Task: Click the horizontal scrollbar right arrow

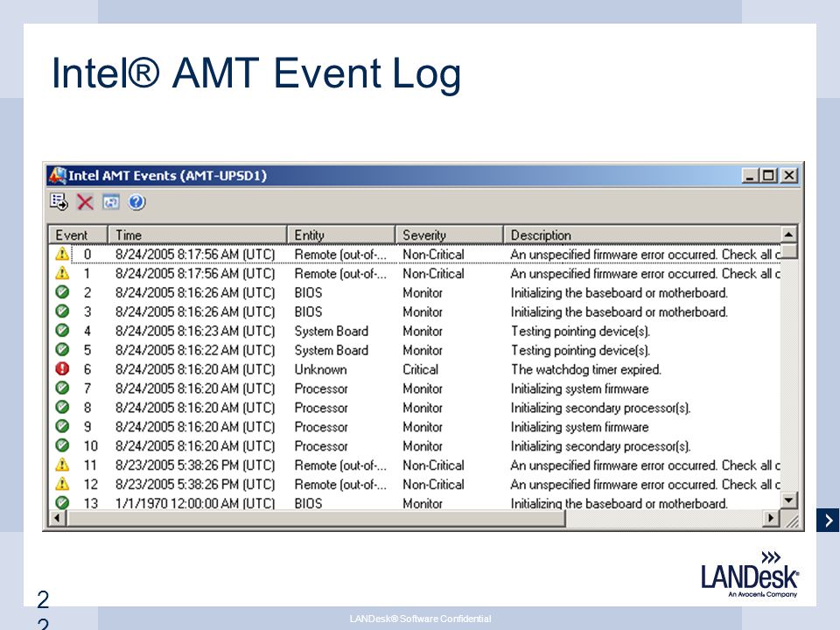Action: pyautogui.click(x=771, y=518)
